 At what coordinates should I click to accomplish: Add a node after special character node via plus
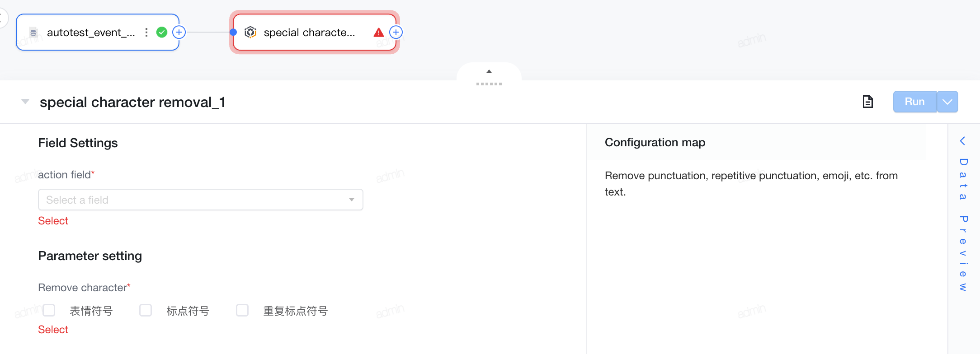(x=396, y=32)
